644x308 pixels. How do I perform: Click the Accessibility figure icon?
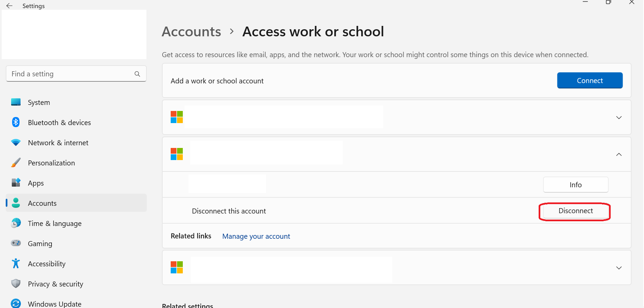coord(16,264)
